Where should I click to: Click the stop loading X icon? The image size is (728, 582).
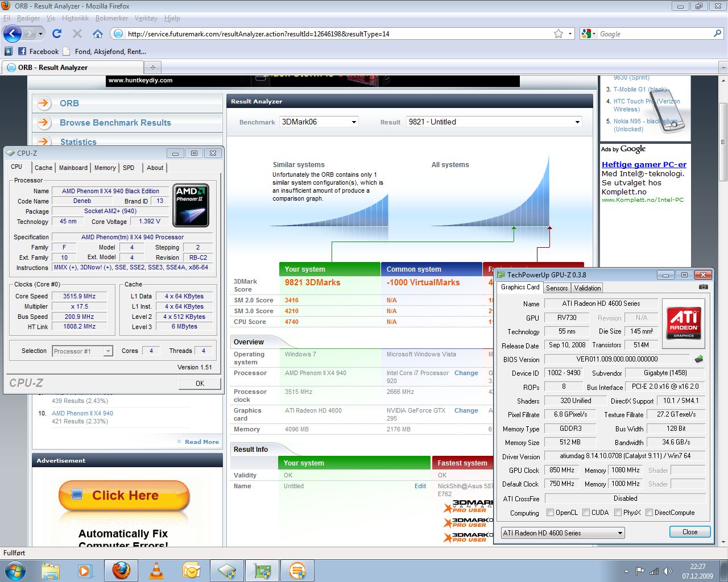[x=77, y=34]
